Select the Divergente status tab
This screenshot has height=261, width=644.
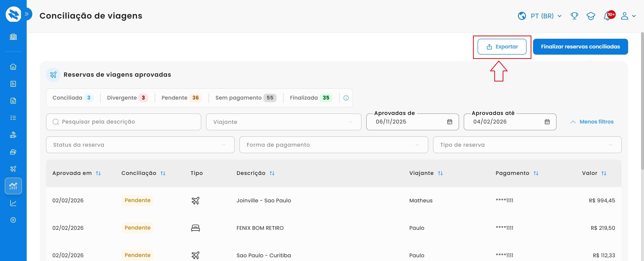[127, 98]
